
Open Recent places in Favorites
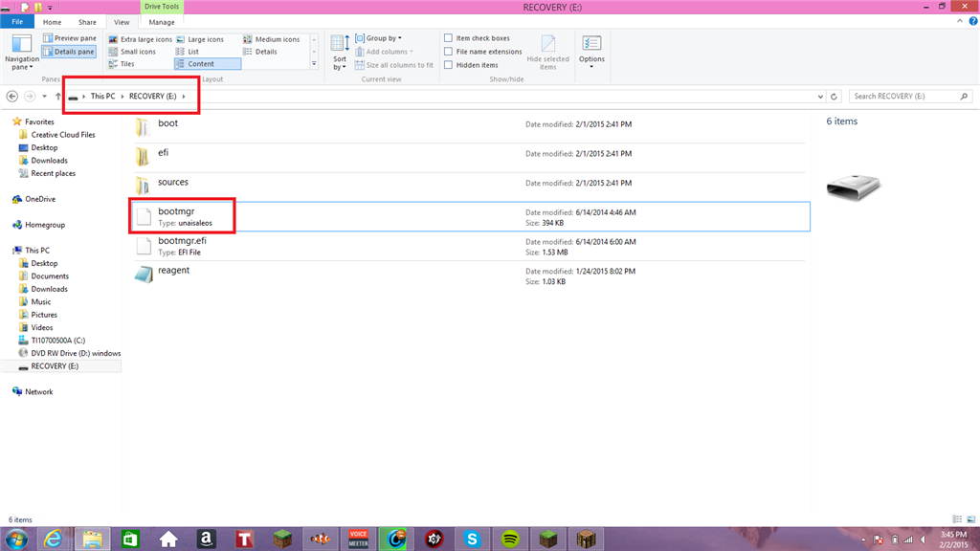(x=47, y=174)
